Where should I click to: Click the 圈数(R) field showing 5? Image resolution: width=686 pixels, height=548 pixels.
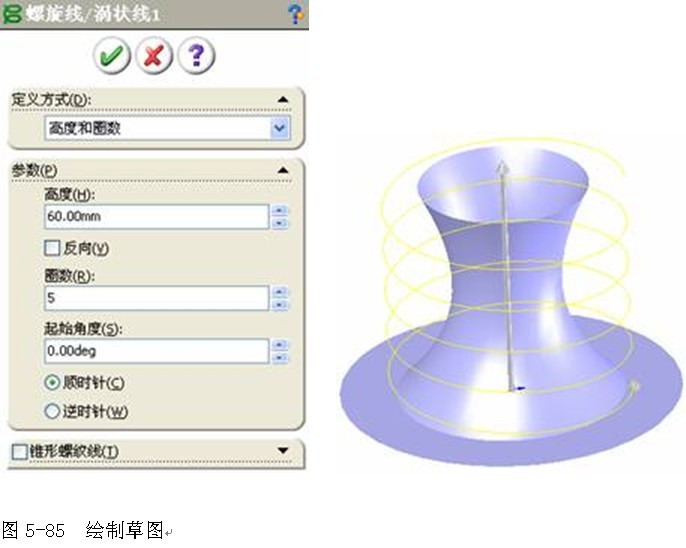click(x=156, y=298)
